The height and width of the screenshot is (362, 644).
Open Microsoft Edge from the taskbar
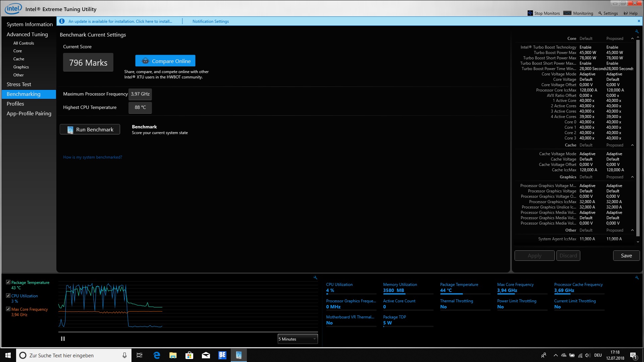(157, 355)
